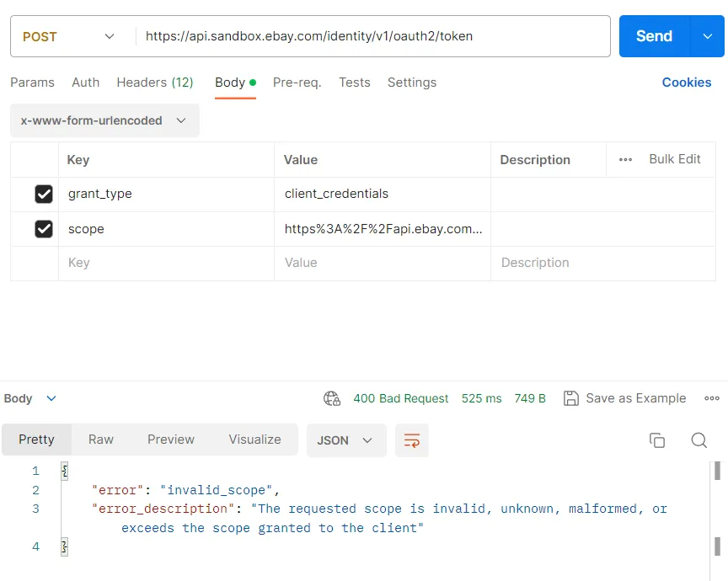Click the response pane vertical scrollbar
The image size is (728, 581).
click(717, 505)
